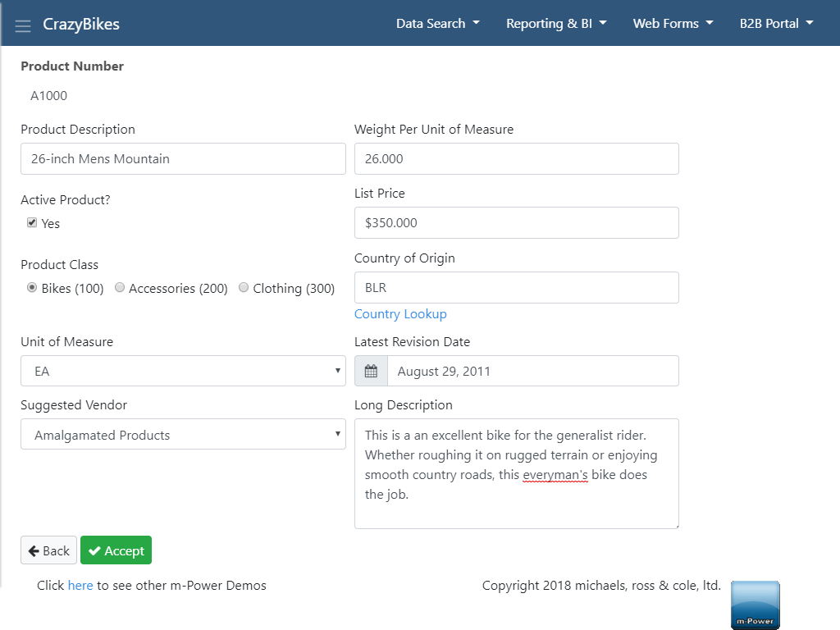
Task: Select the Accessories (200) radio button
Action: click(x=120, y=288)
